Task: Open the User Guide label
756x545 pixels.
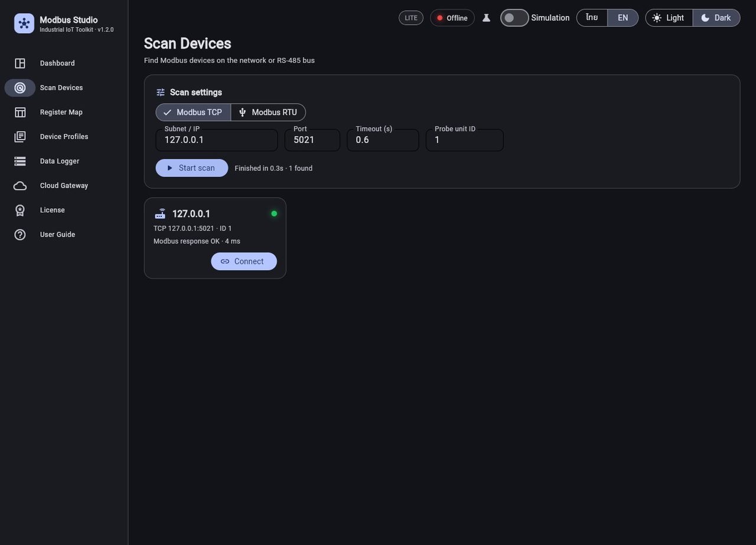Action: tap(57, 235)
